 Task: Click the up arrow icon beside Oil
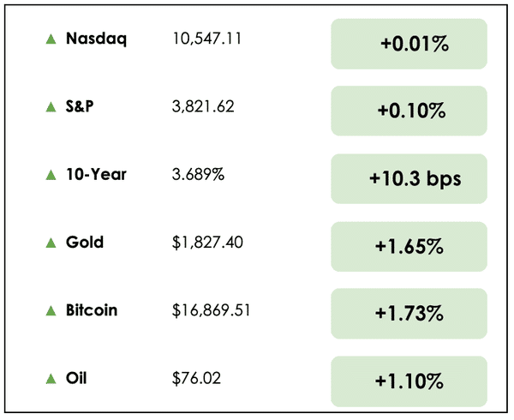click(x=51, y=378)
